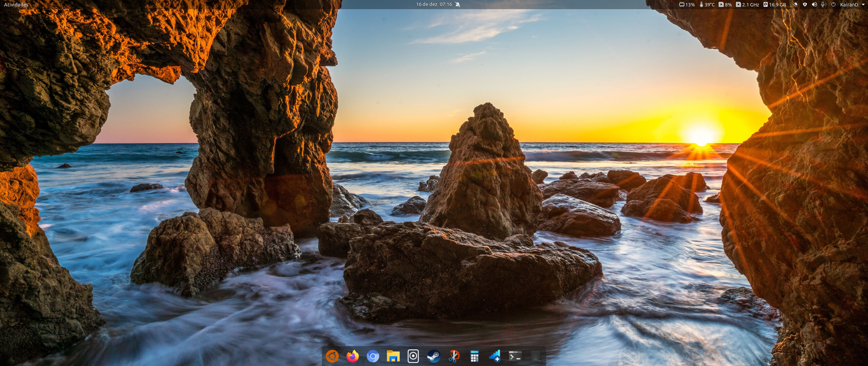Launch Chromium browser from dock
Image resolution: width=868 pixels, height=366 pixels.
[373, 356]
